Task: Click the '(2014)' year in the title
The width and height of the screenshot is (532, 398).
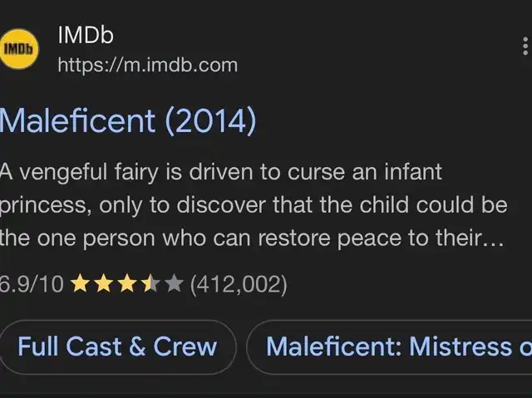Action: tap(210, 121)
